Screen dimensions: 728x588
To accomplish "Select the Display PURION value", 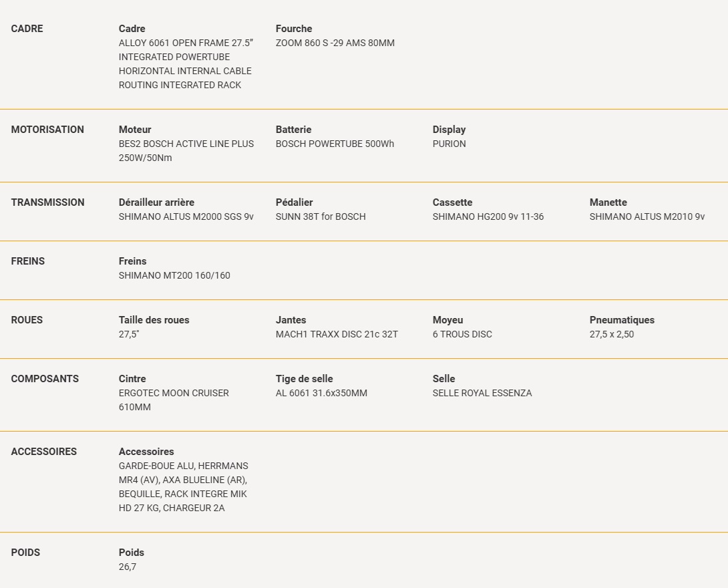I will click(449, 144).
